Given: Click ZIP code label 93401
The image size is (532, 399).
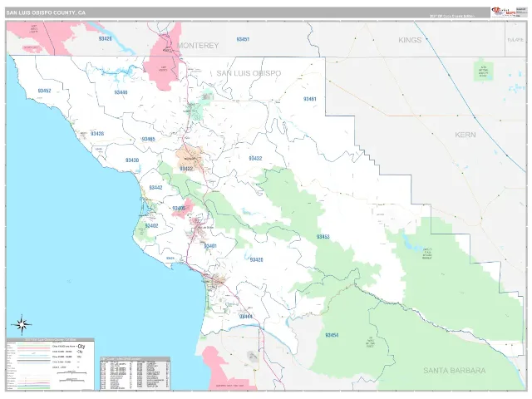Looking at the screenshot, I should 210,246.
